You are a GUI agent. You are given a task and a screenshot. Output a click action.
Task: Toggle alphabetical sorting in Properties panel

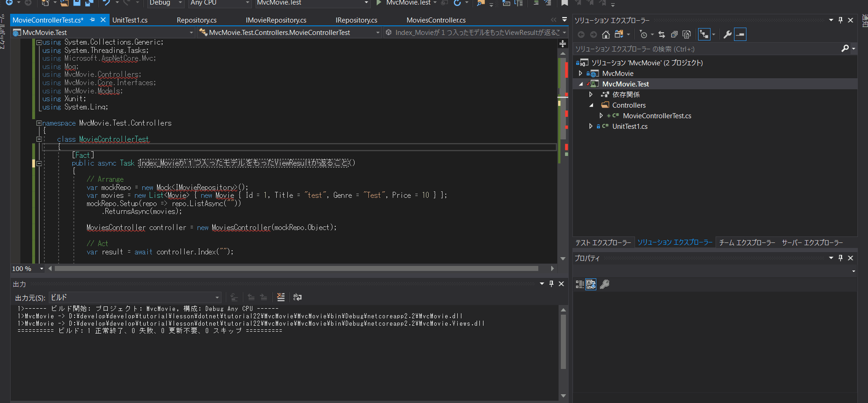pyautogui.click(x=591, y=284)
